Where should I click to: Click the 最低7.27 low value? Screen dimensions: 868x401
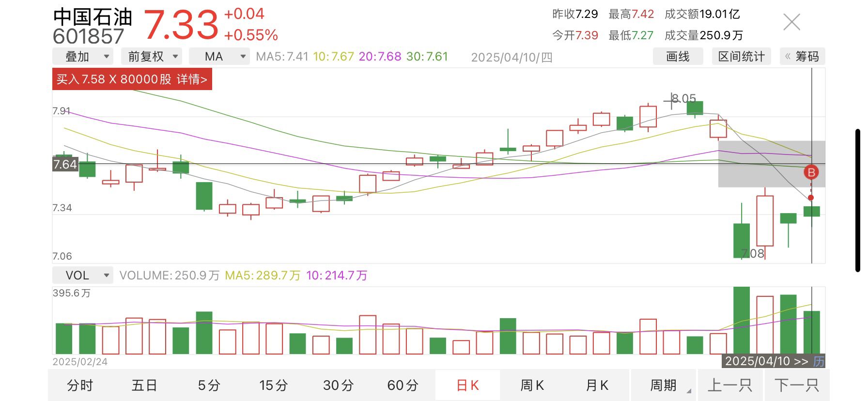(631, 35)
